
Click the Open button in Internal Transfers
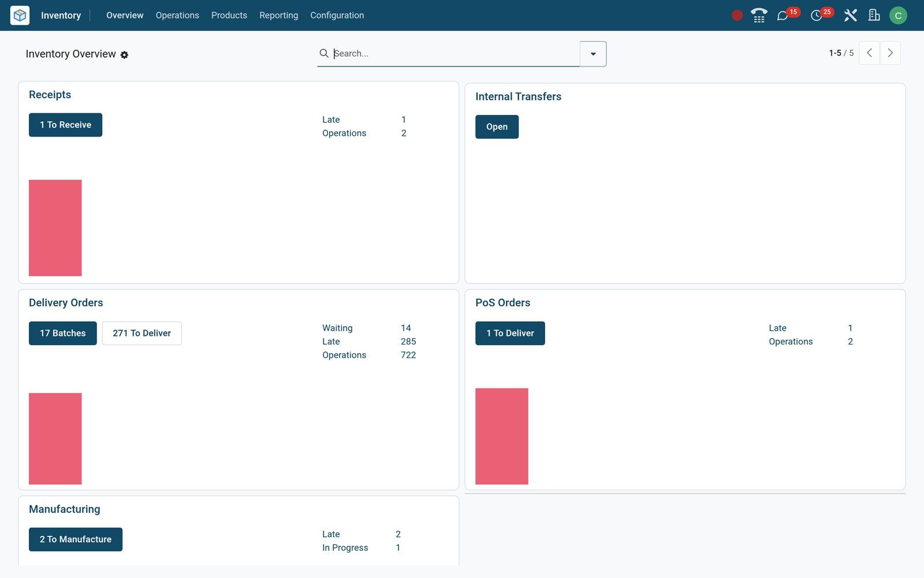click(497, 127)
